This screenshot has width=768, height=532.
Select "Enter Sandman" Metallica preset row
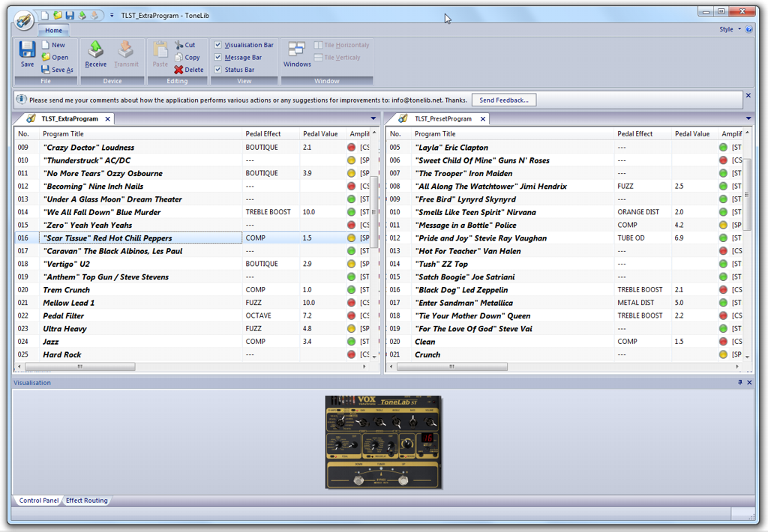[565, 303]
